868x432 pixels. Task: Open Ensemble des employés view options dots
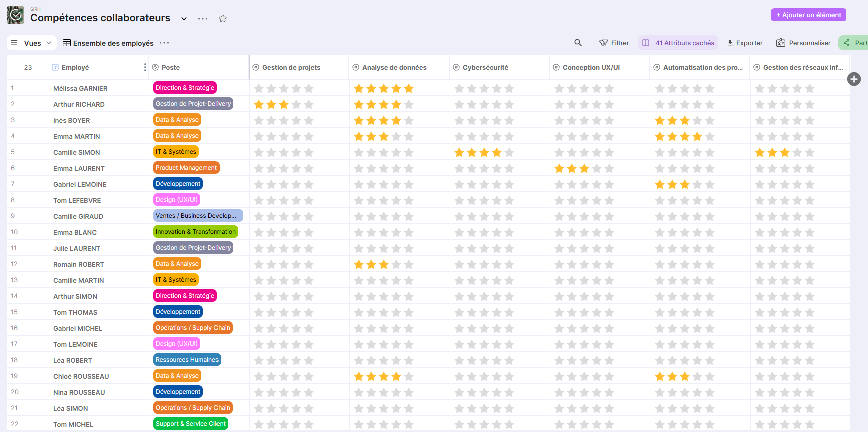pyautogui.click(x=164, y=43)
